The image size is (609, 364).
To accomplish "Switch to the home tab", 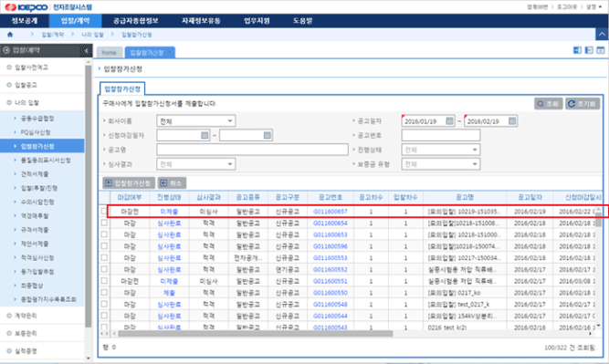I will click(110, 52).
